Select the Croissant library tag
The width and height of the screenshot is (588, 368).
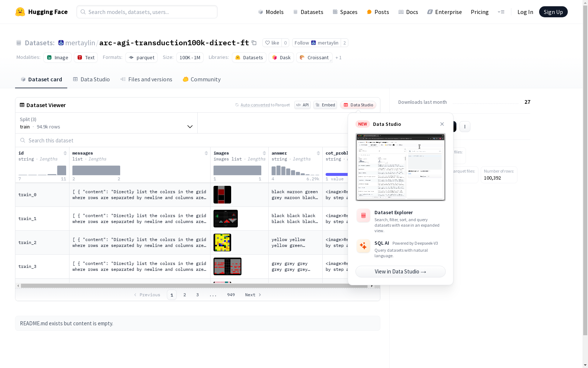[314, 57]
